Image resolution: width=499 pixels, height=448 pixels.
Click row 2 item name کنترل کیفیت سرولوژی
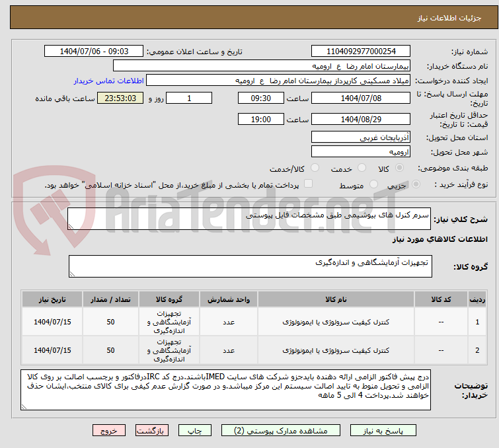pyautogui.click(x=336, y=350)
